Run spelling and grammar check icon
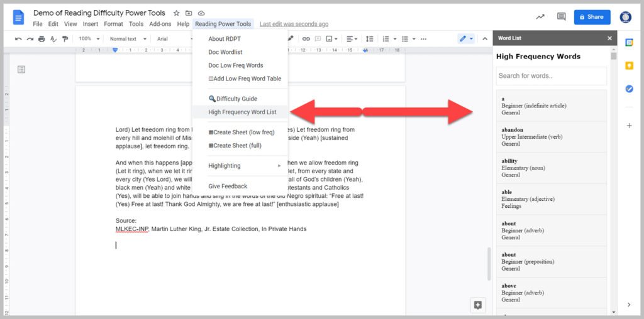Viewport: 644px width, 319px height. (53, 39)
